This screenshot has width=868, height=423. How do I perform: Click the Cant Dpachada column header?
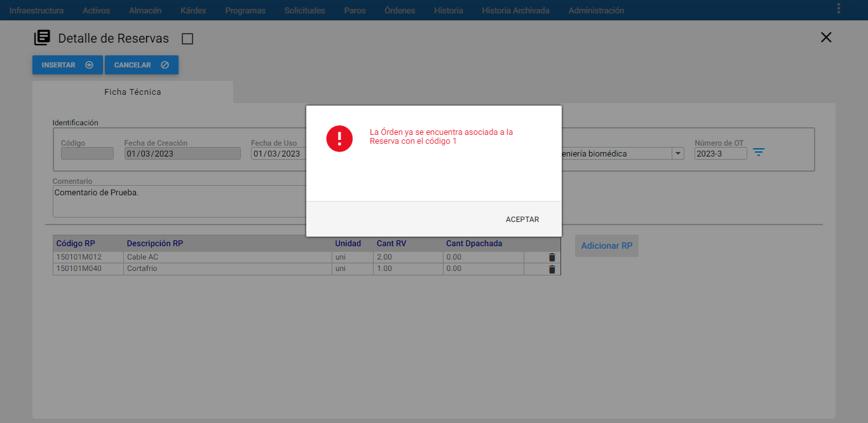(x=474, y=244)
